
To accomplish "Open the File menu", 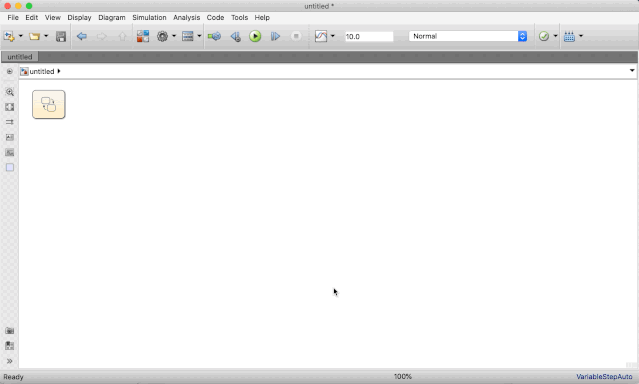I will [x=13, y=18].
